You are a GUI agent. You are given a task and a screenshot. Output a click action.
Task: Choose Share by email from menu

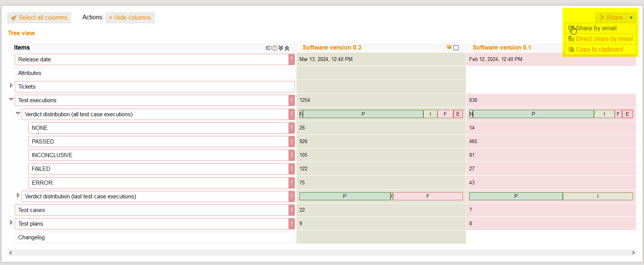click(x=600, y=28)
